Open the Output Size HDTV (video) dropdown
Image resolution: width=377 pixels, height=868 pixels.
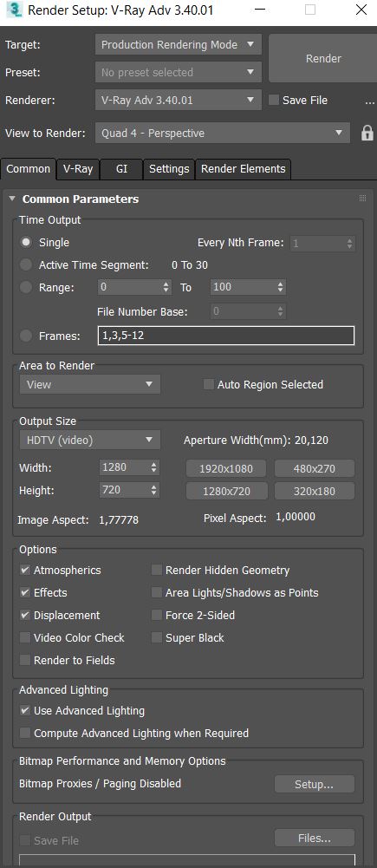[89, 441]
